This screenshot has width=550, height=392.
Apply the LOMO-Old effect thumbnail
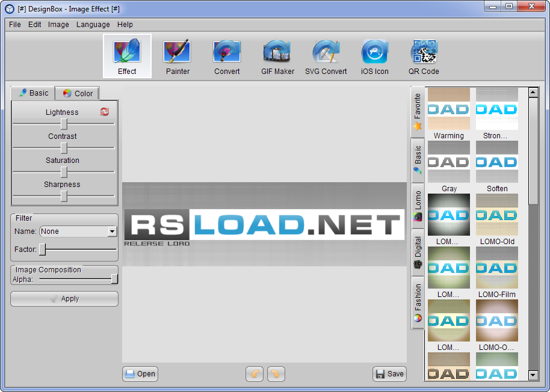tap(496, 215)
